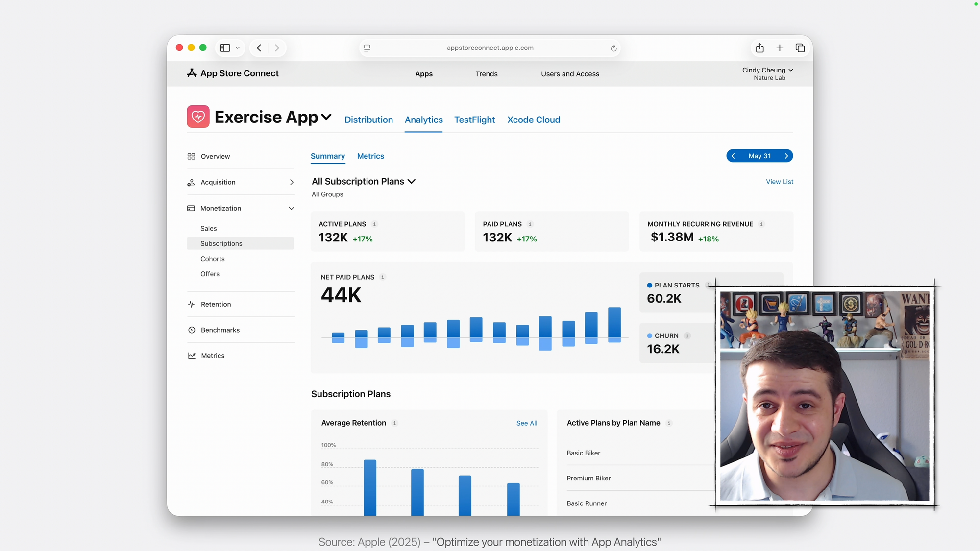
Task: Click See All for Average Retention
Action: pos(527,423)
